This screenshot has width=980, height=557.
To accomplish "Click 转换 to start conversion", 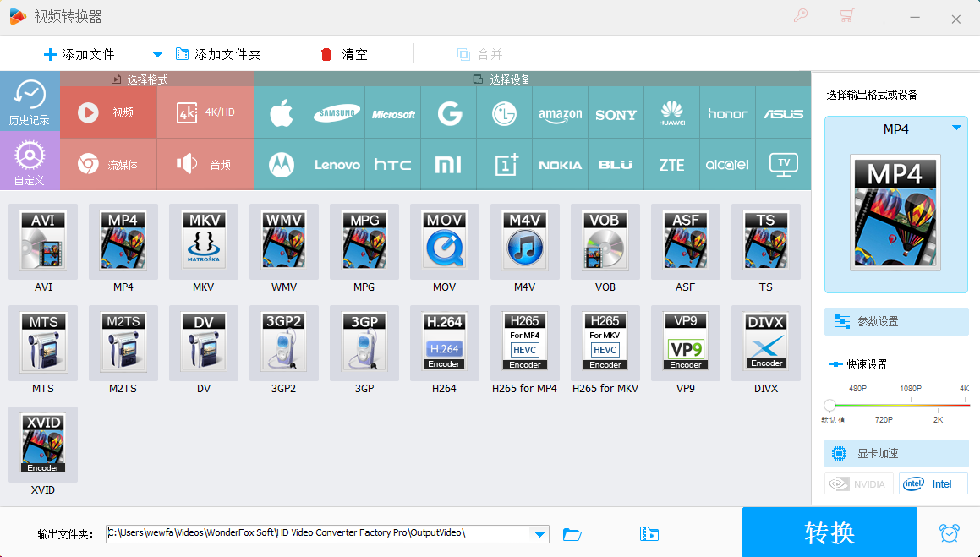I will point(830,532).
